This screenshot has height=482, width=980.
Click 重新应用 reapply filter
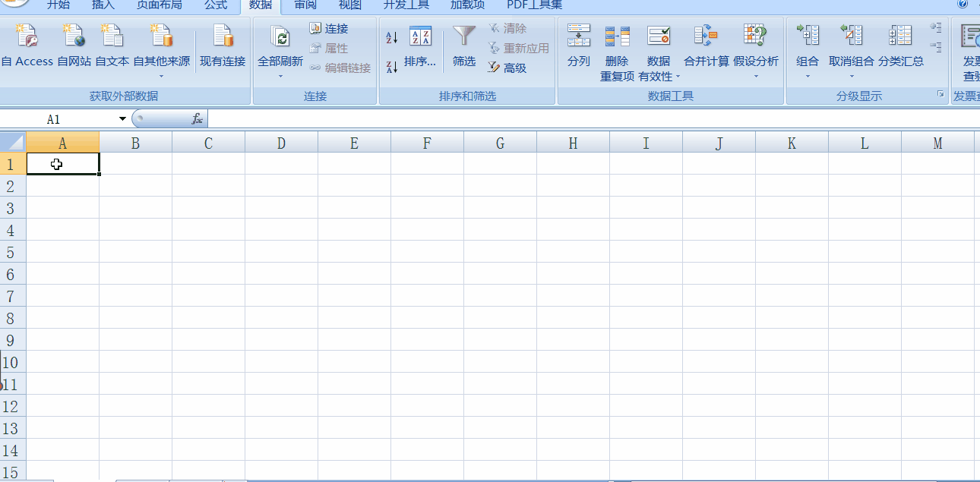click(x=518, y=49)
